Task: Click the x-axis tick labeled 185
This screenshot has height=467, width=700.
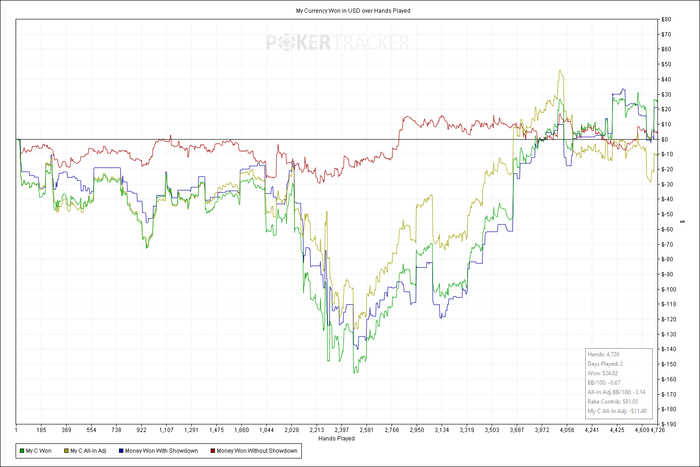Action: [41, 430]
